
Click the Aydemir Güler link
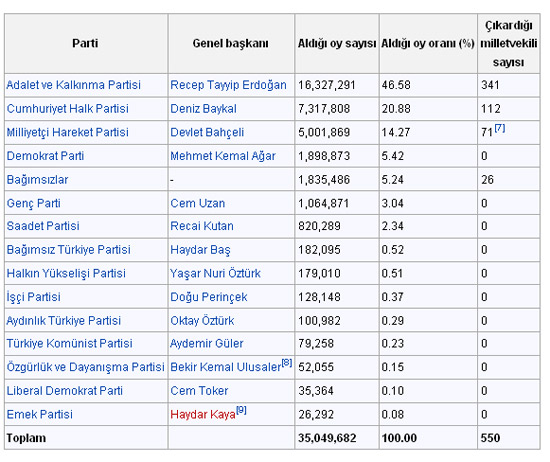[207, 343]
